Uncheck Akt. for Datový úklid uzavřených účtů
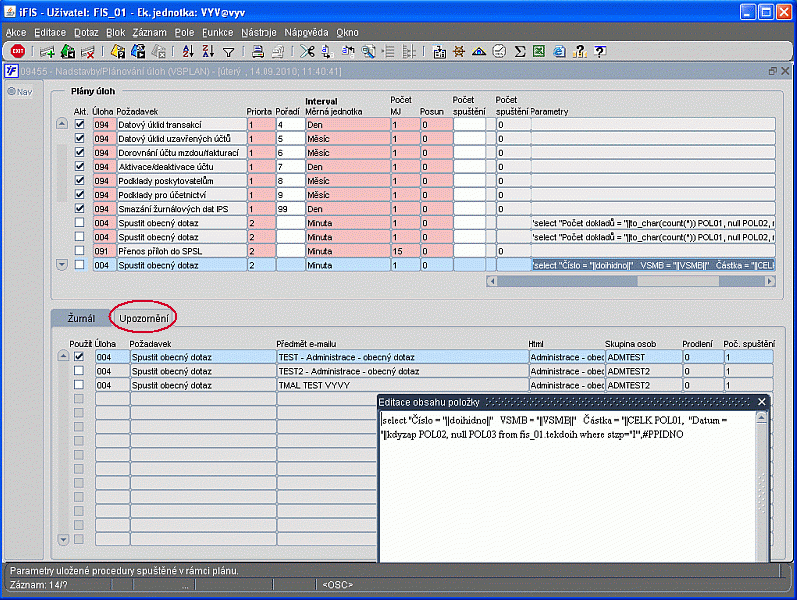797x600 pixels. [x=79, y=138]
